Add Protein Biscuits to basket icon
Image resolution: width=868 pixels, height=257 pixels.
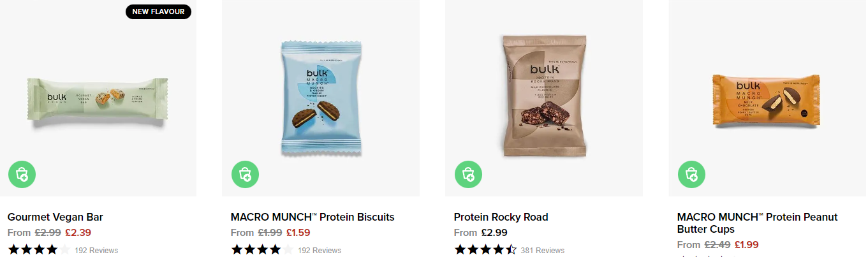[x=245, y=174]
